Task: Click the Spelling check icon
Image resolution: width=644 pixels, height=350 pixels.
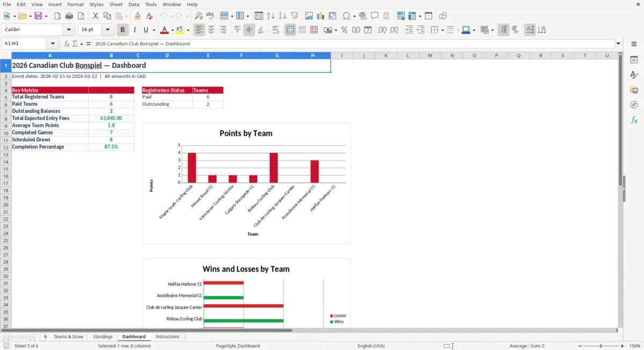Action: (210, 16)
